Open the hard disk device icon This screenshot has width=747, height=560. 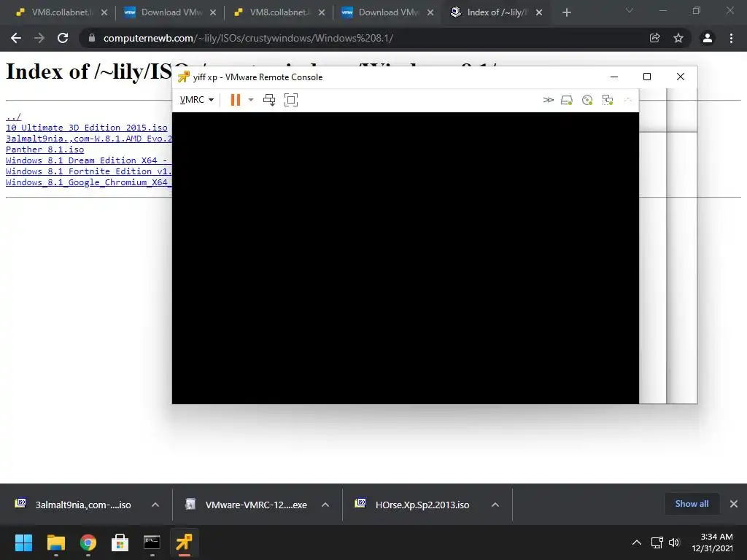pyautogui.click(x=566, y=99)
